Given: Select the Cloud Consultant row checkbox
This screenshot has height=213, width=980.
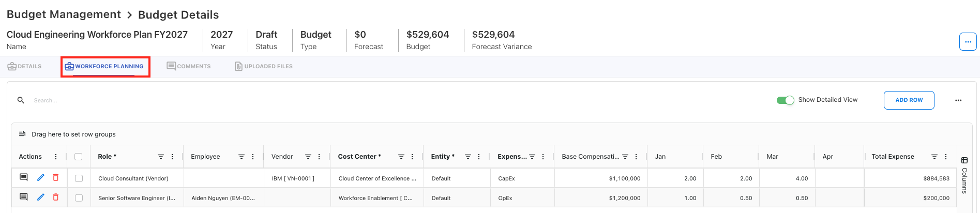Looking at the screenshot, I should [79, 178].
